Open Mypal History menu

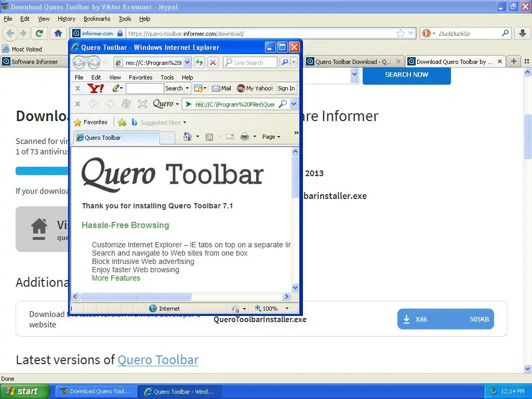point(66,19)
